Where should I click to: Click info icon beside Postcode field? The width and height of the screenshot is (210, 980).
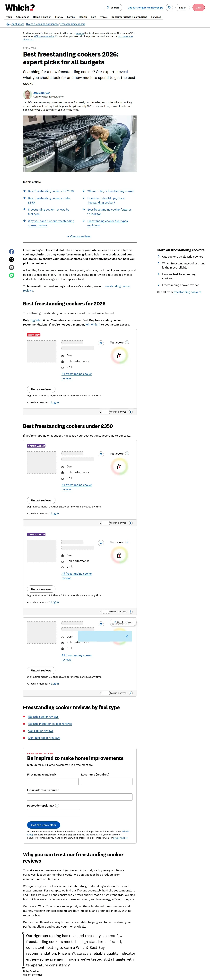tap(57, 805)
